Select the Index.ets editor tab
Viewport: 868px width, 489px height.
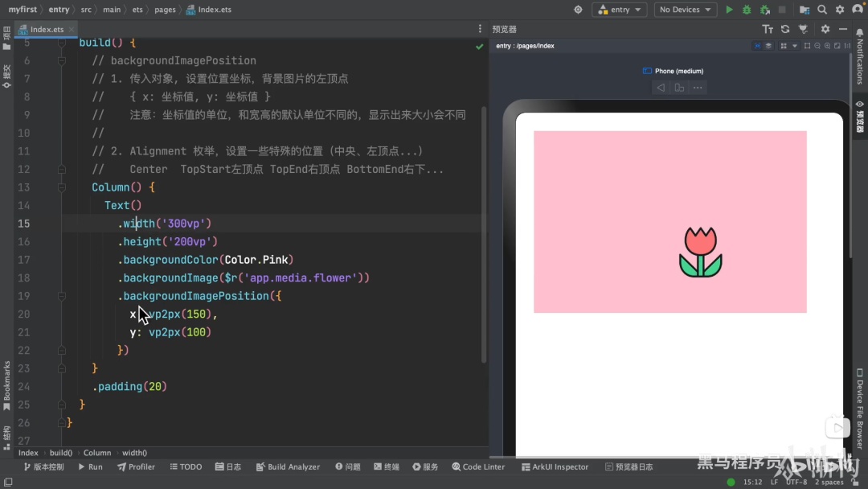tap(47, 29)
